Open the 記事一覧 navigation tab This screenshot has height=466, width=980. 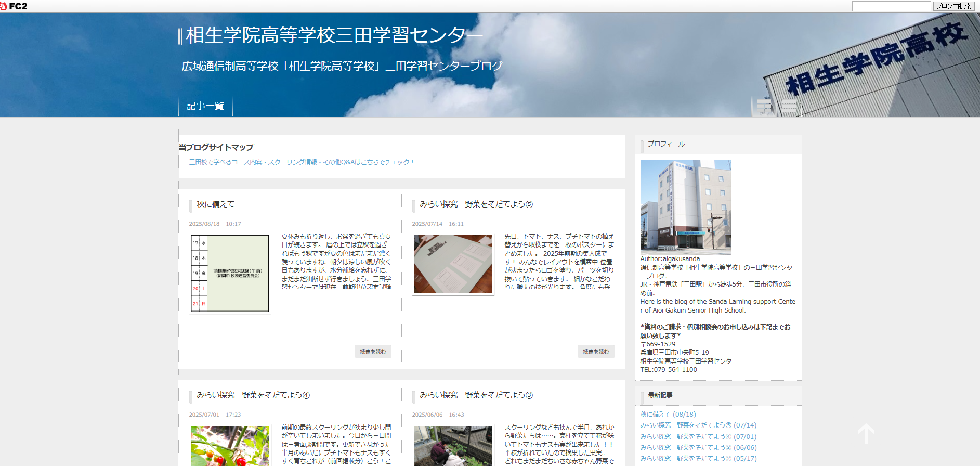pyautogui.click(x=205, y=106)
